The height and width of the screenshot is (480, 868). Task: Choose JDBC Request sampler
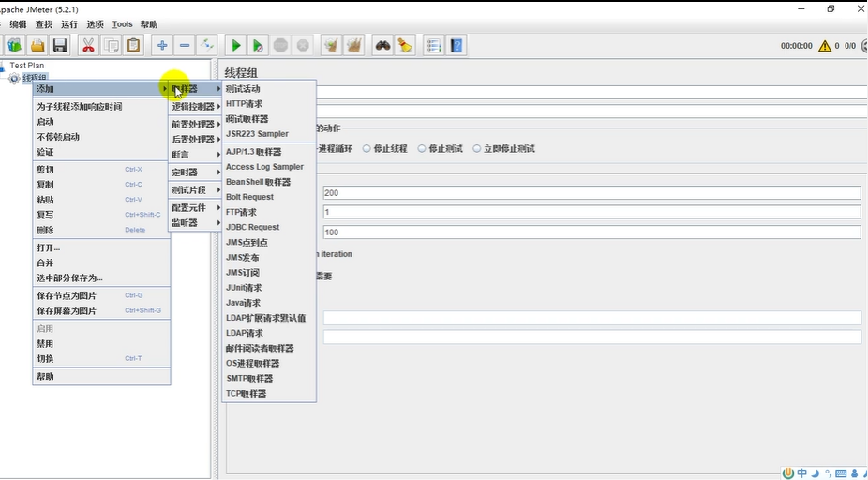(269, 227)
